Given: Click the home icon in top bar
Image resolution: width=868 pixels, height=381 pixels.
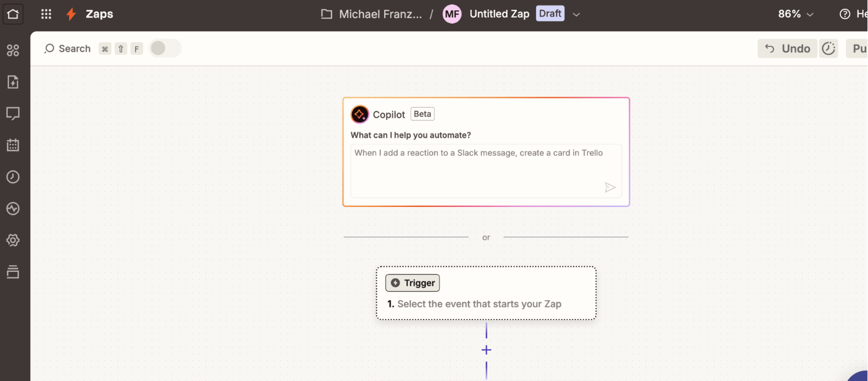Looking at the screenshot, I should click(x=13, y=14).
